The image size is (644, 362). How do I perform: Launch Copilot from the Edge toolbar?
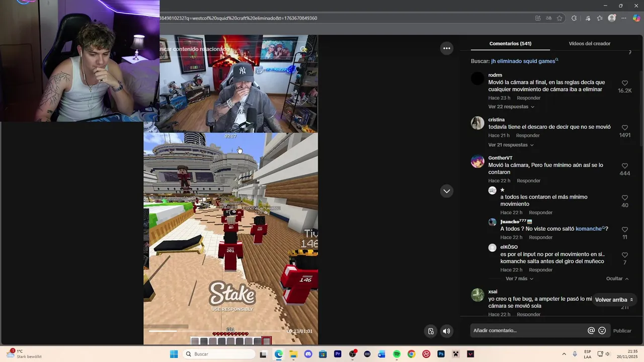tap(636, 18)
